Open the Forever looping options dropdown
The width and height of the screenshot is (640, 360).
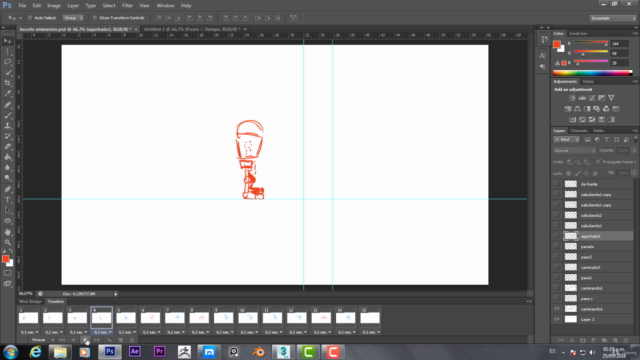42,340
